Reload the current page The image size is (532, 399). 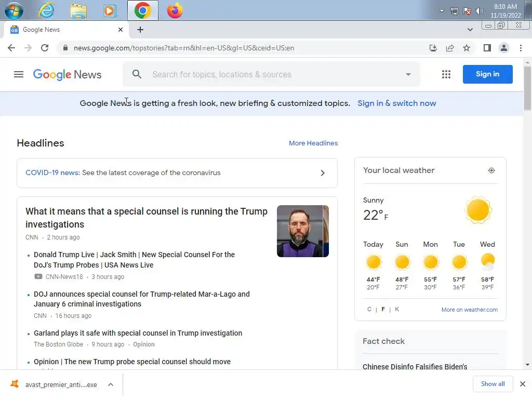[x=45, y=48]
